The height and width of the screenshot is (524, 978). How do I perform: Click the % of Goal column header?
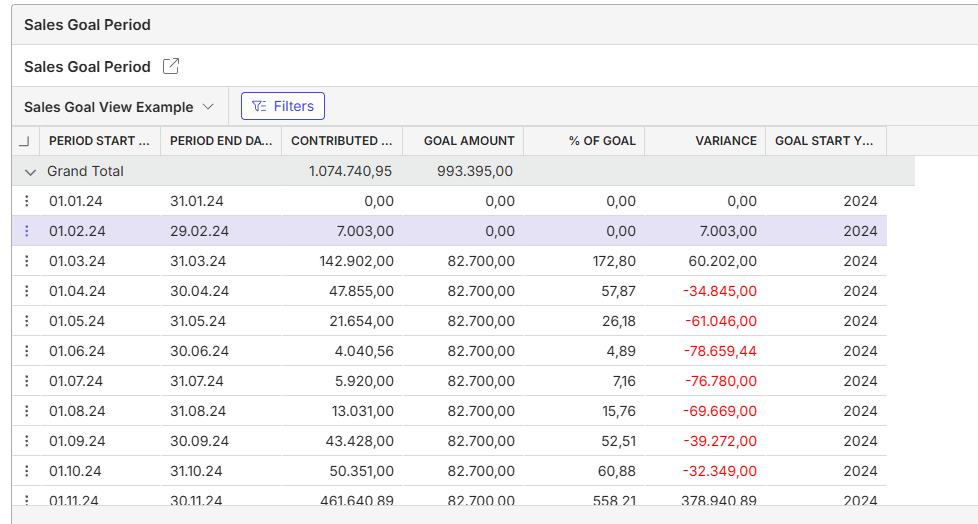(x=584, y=141)
